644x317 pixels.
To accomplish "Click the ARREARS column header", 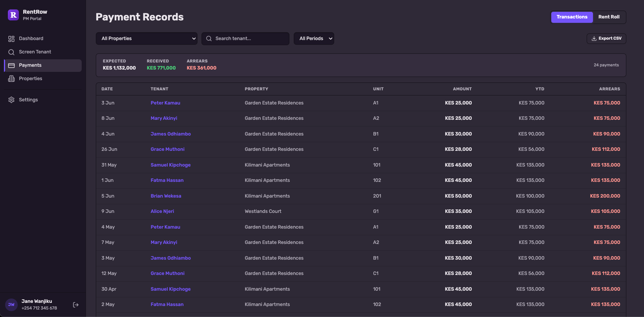I will pos(609,89).
